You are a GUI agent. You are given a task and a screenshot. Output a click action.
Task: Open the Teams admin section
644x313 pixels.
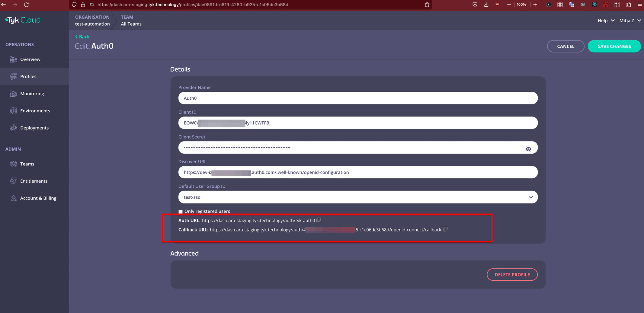coord(27,164)
